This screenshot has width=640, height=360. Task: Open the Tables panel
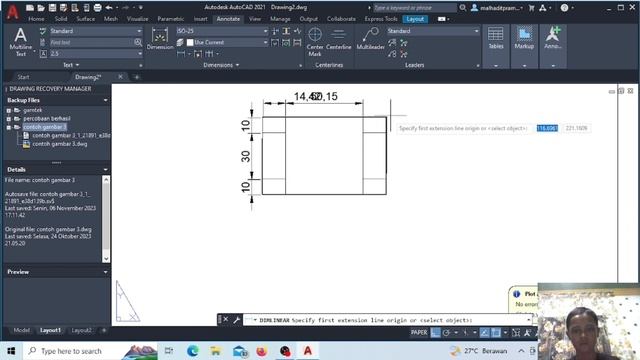click(x=496, y=46)
